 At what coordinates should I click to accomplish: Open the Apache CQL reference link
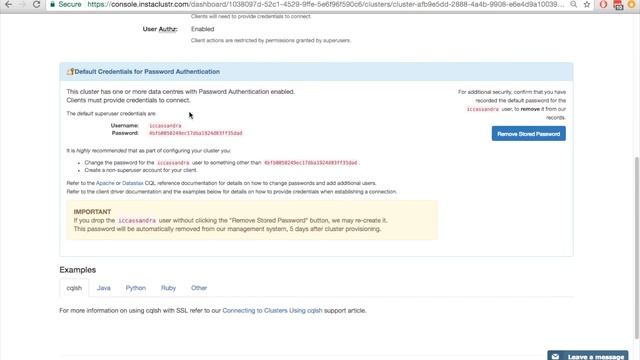105,183
